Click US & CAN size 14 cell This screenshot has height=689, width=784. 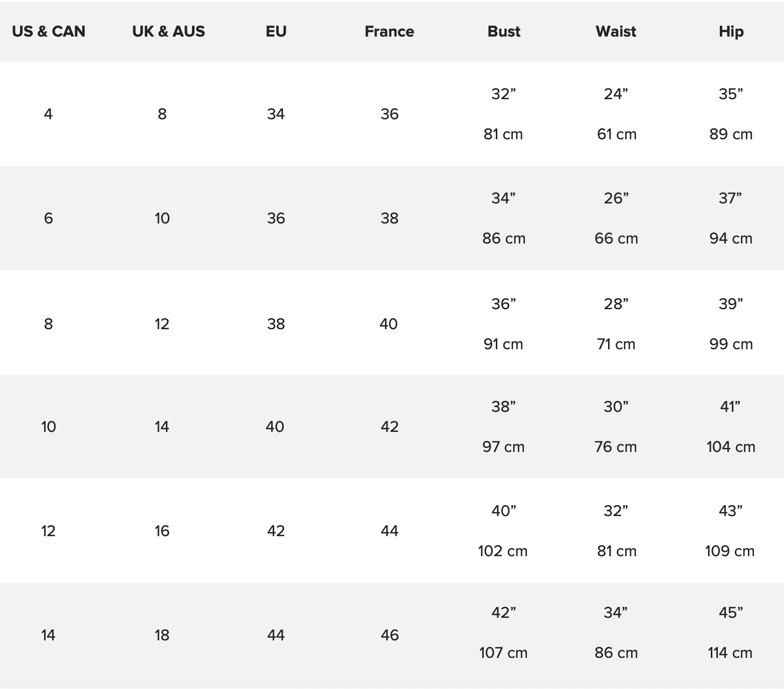pyautogui.click(x=48, y=635)
